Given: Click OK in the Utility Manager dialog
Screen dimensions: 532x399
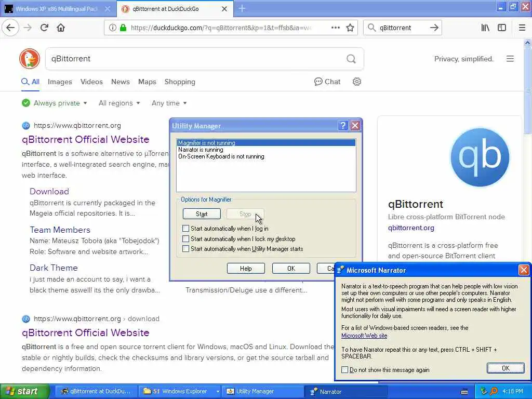Looking at the screenshot, I should click(291, 269).
